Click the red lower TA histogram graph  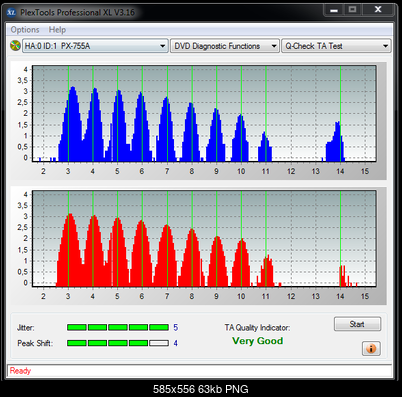click(204, 238)
